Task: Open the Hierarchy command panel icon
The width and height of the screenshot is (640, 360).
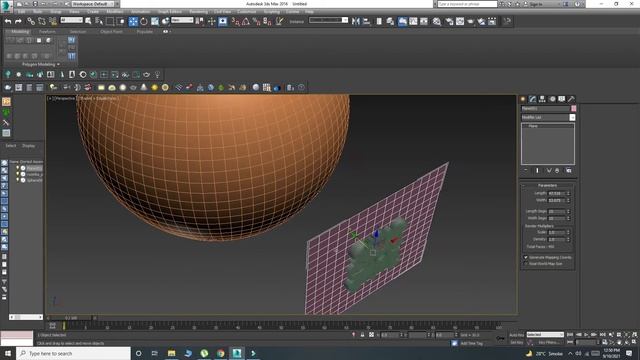Action: [x=542, y=99]
